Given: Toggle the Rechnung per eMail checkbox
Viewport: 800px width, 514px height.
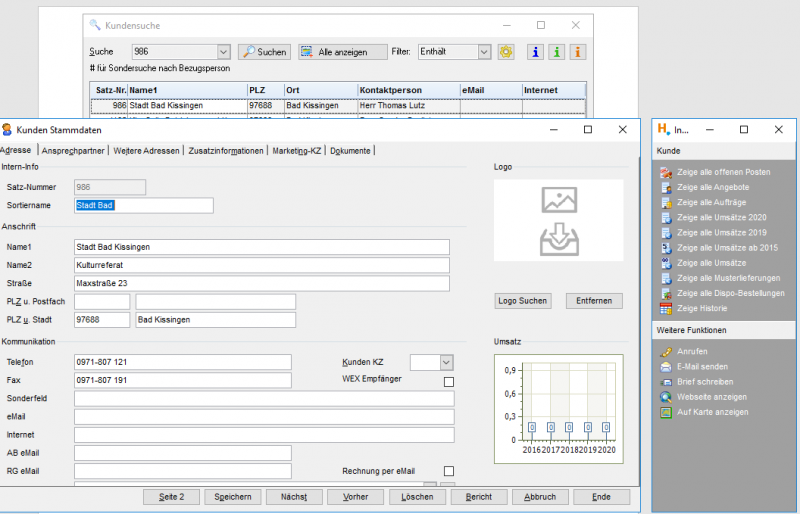Looking at the screenshot, I should pos(448,471).
